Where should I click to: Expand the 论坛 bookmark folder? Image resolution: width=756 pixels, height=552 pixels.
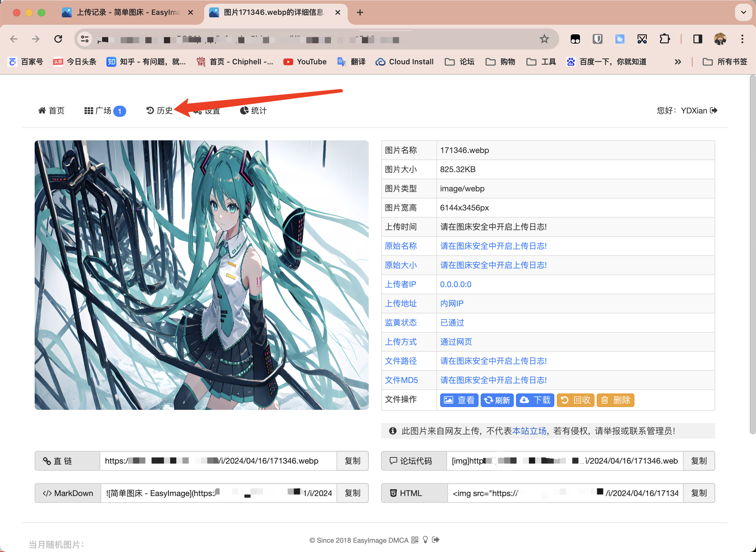[460, 62]
